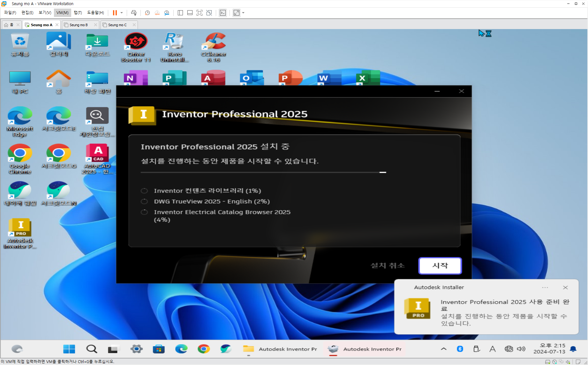Launch the 시크릿모드E shortcut

click(59, 119)
